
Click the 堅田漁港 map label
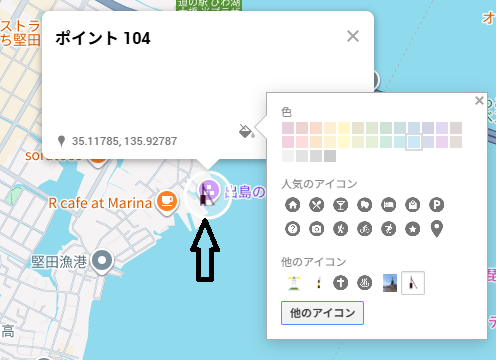coord(59,262)
